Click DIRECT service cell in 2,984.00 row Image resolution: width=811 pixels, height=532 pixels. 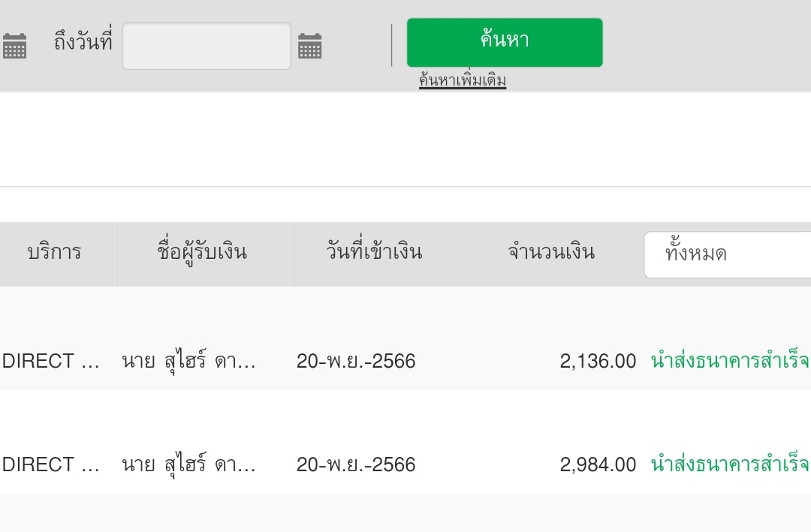click(51, 465)
